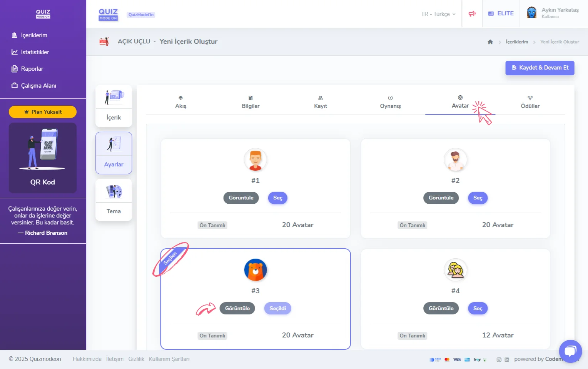The height and width of the screenshot is (369, 588).
Task: Preview avatar set #3 with Görüntüle
Action: pyautogui.click(x=237, y=309)
